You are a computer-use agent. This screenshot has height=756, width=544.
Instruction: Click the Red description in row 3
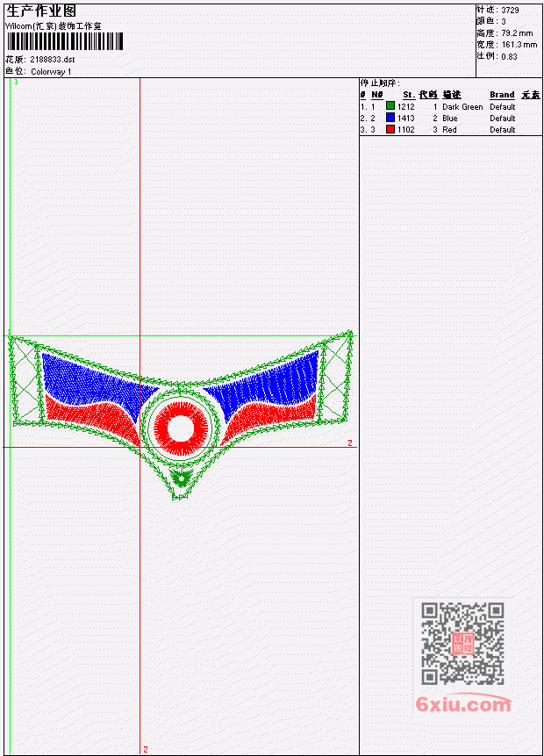click(449, 130)
